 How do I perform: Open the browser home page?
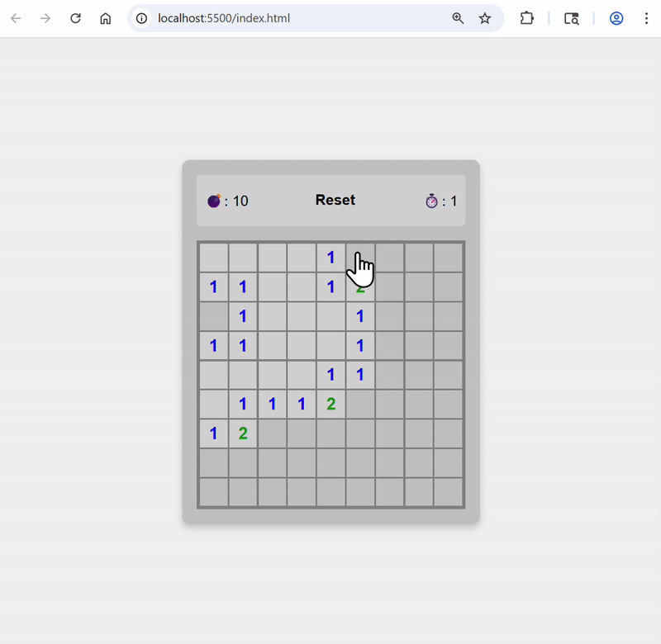105,18
